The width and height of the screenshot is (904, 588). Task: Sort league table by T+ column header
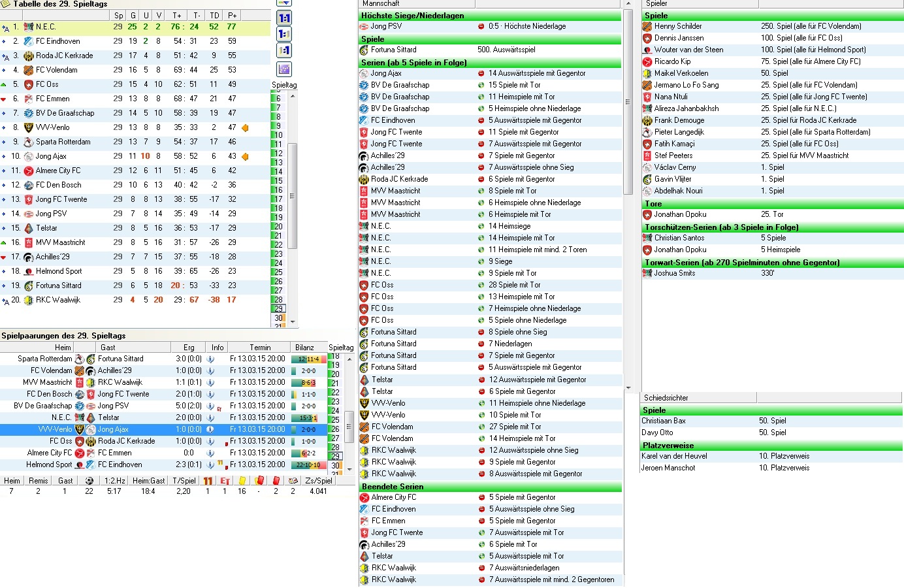pyautogui.click(x=177, y=16)
